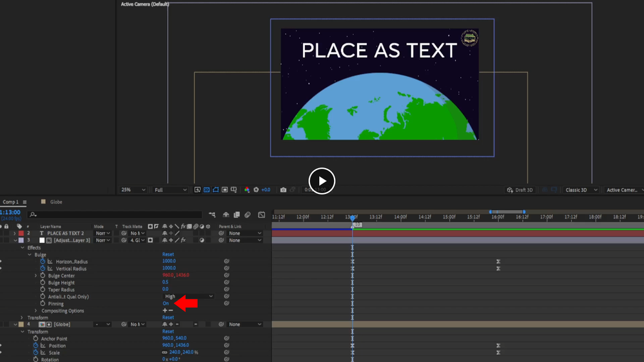Click the Horizontal Radius keyframe near 16:00f

(x=498, y=262)
